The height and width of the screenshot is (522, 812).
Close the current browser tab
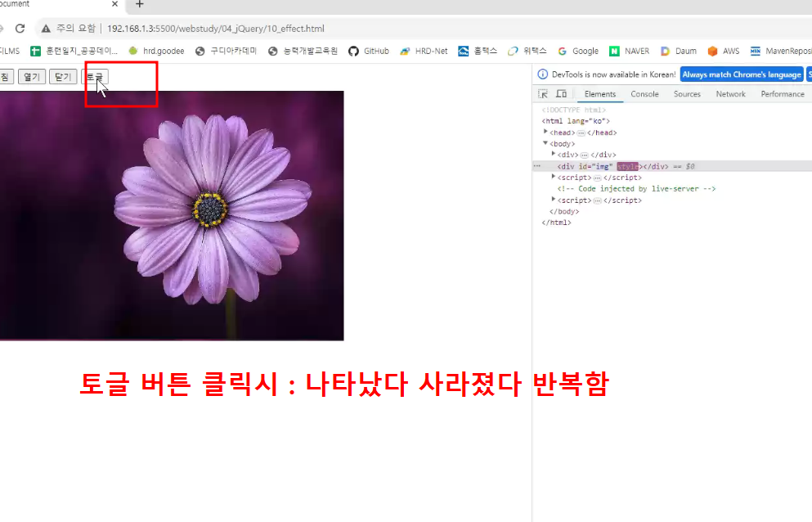click(x=115, y=4)
